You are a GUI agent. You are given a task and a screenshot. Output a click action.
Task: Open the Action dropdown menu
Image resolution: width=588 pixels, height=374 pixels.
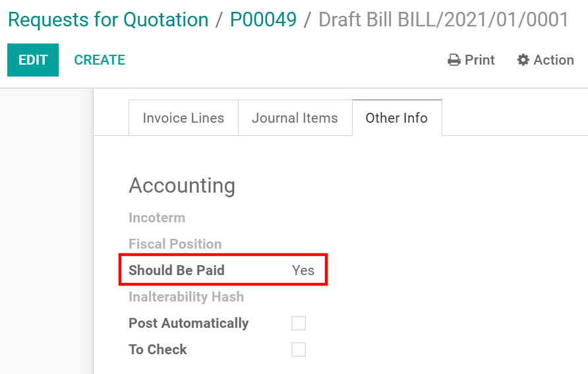(546, 60)
